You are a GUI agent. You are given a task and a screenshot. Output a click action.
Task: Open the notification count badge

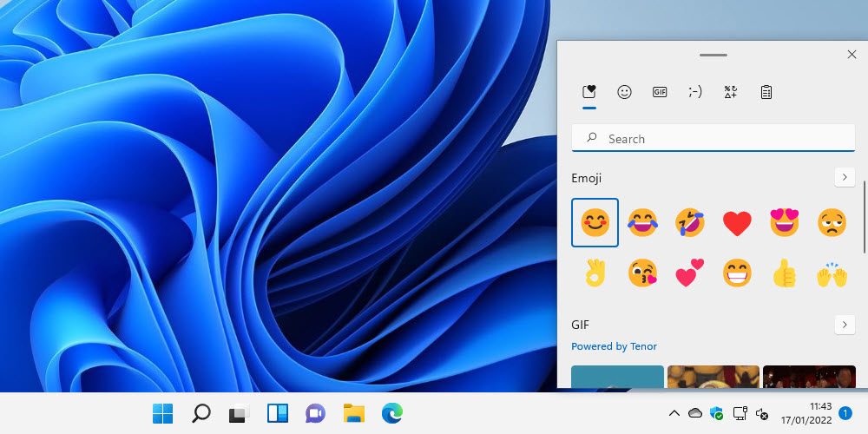pos(845,413)
